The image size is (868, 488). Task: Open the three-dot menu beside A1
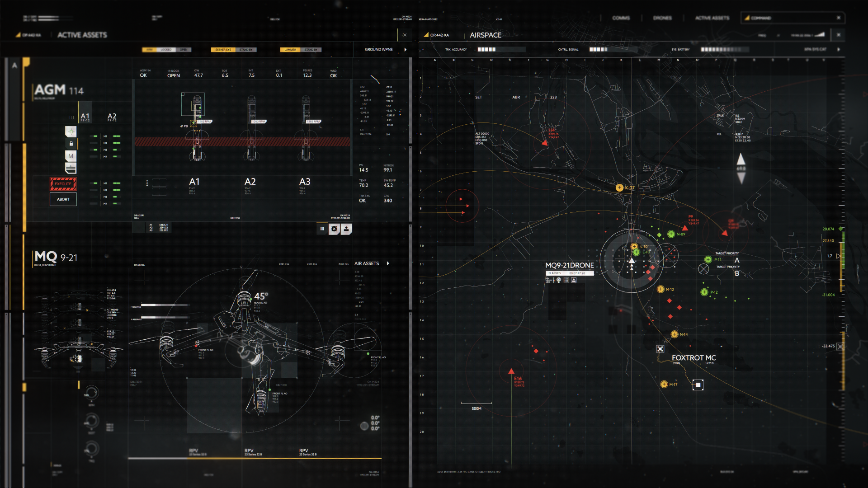(147, 183)
